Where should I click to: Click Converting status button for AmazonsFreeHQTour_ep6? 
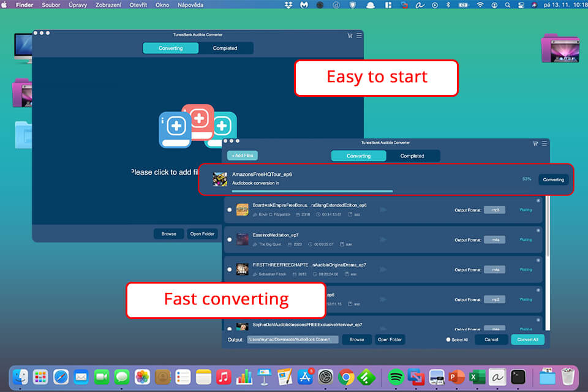553,179
